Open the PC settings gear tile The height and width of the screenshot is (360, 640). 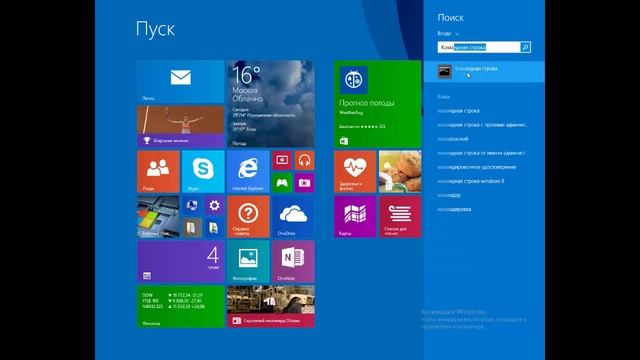(214, 205)
